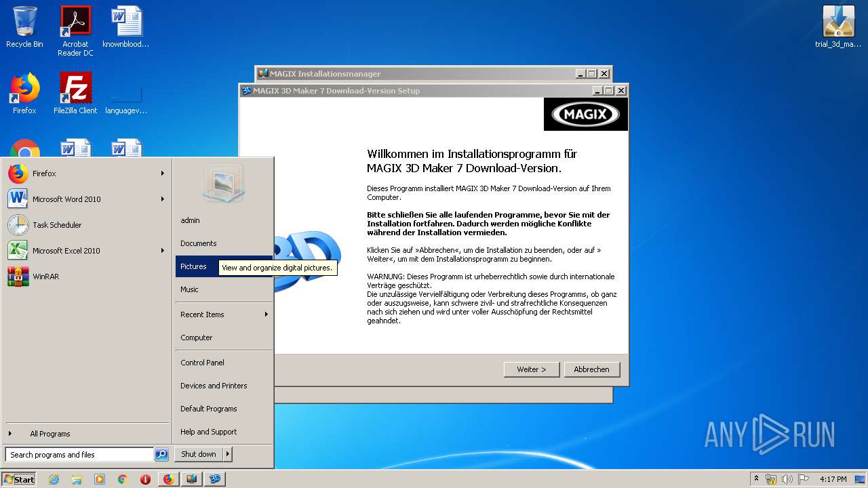Screen dimensions: 868x488
Task: Open FileZilla Client desktop shortcut
Action: [x=75, y=94]
